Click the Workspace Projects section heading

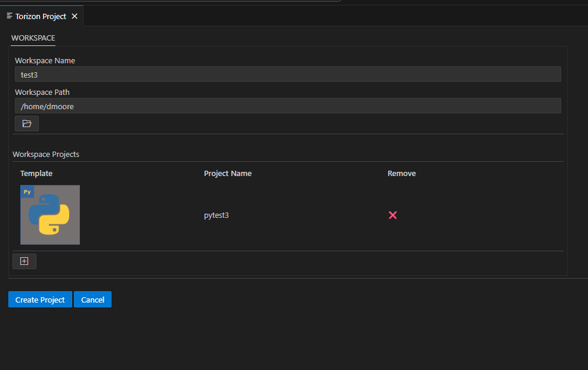[x=46, y=154]
